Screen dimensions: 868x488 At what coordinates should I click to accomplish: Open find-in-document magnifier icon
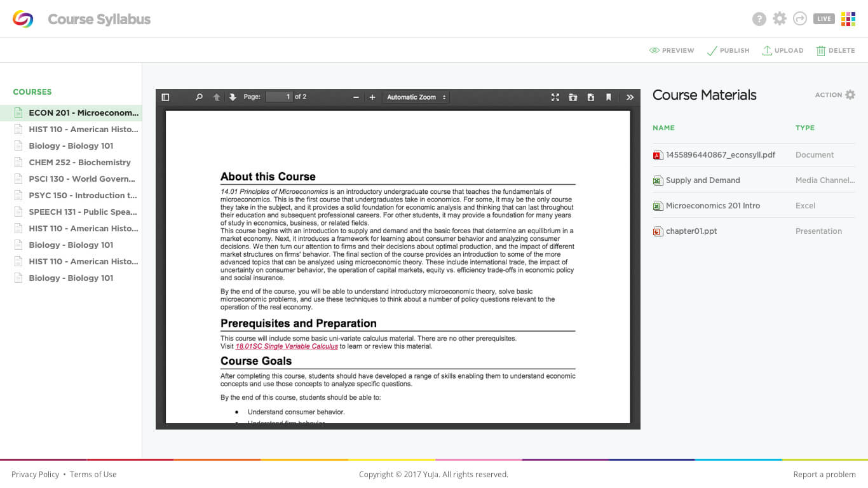pos(199,97)
